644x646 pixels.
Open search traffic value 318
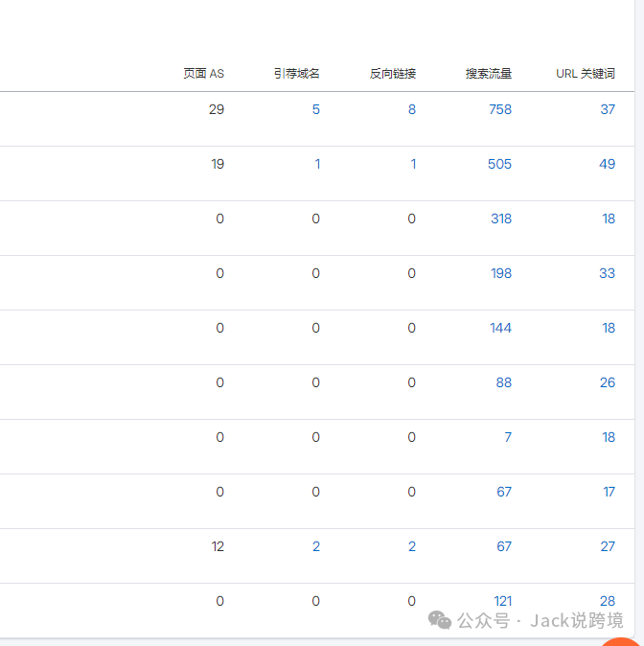501,219
